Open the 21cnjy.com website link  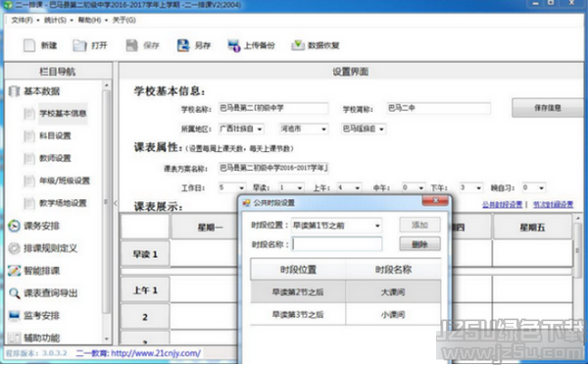[x=156, y=353]
